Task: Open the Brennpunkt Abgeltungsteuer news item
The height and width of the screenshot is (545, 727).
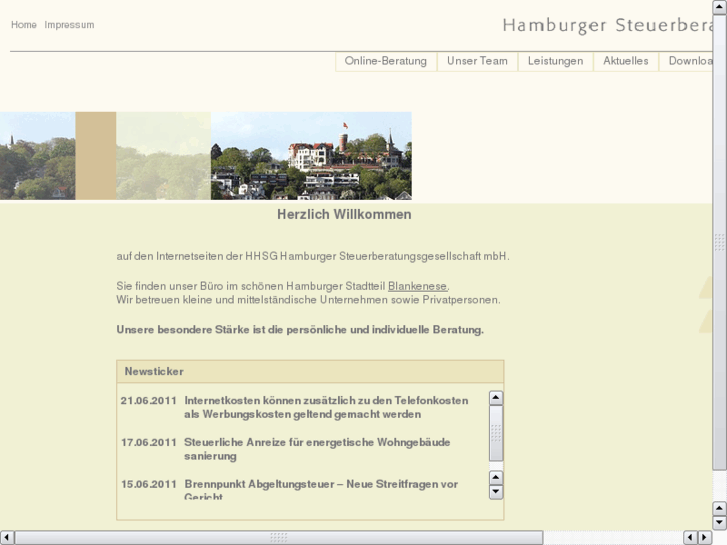Action: click(321, 490)
